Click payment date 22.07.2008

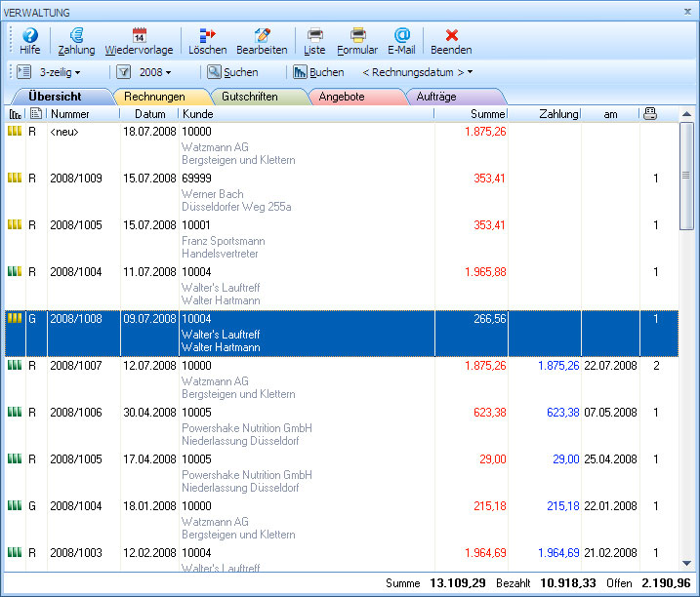[x=610, y=366]
